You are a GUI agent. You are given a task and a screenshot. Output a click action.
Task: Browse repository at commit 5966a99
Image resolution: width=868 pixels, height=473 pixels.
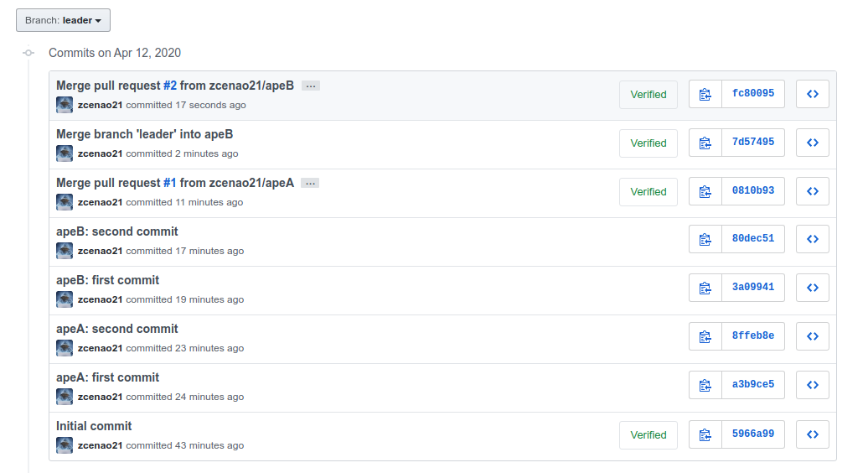pyautogui.click(x=813, y=434)
